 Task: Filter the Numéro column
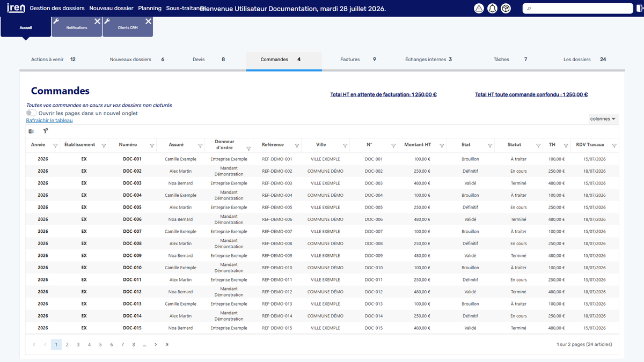[152, 146]
